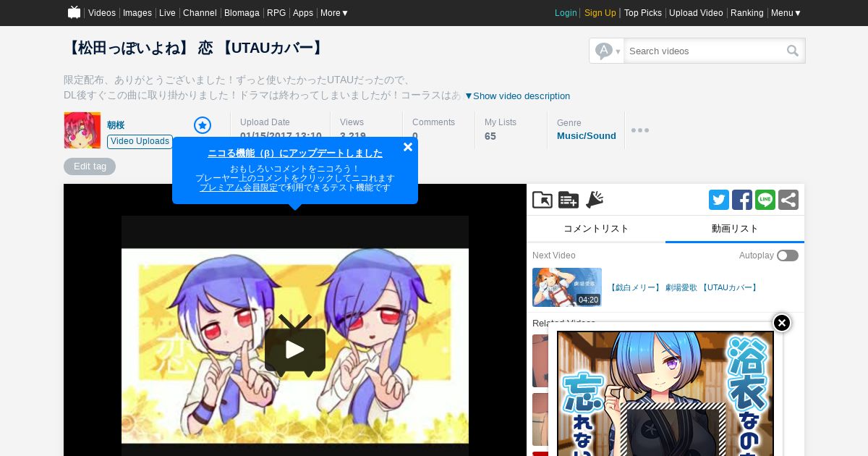This screenshot has width=868, height=456.
Task: Close the ニコる機能 update popup
Action: 408,147
